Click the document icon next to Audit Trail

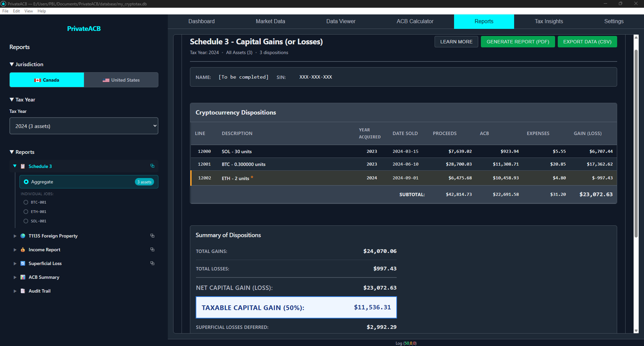(23, 291)
